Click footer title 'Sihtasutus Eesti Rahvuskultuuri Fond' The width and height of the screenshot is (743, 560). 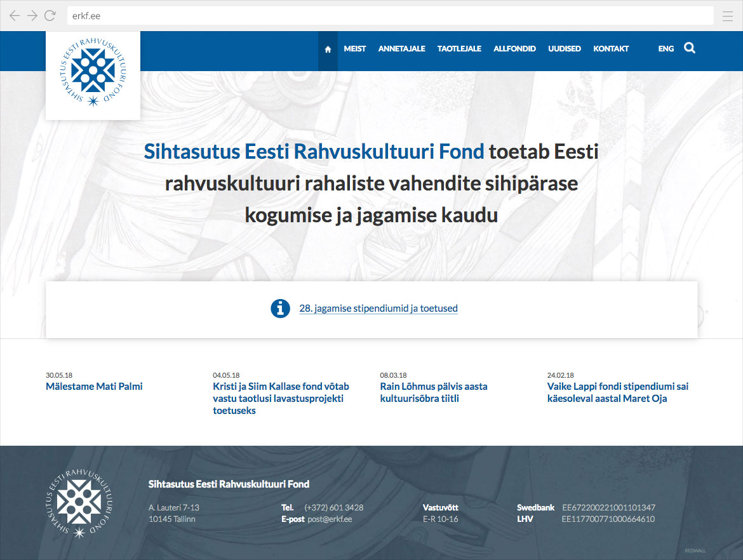(x=229, y=484)
